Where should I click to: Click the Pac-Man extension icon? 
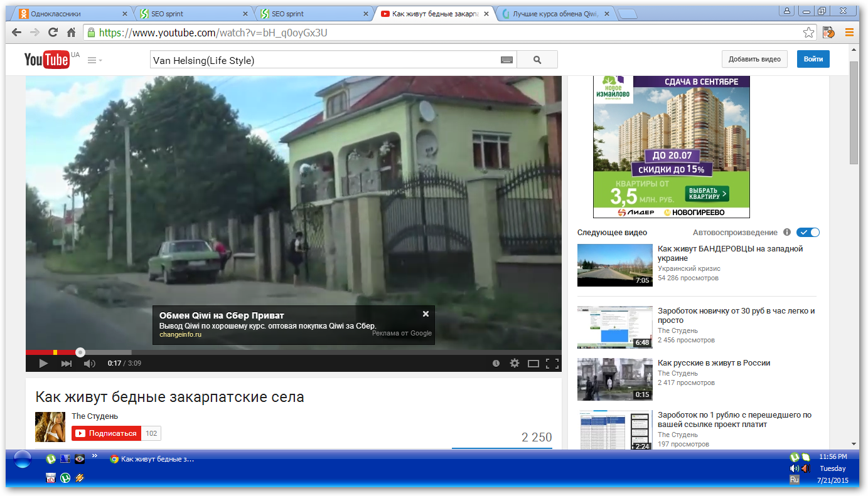[x=828, y=33]
